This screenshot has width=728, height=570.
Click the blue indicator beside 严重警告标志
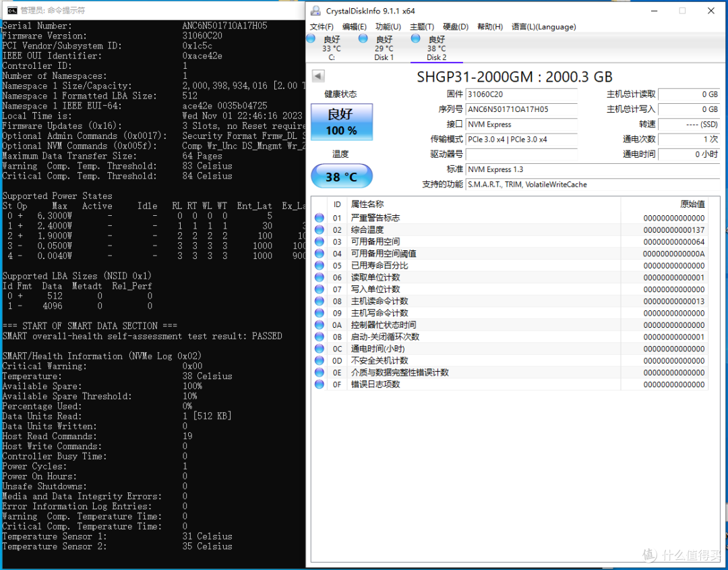(x=318, y=218)
